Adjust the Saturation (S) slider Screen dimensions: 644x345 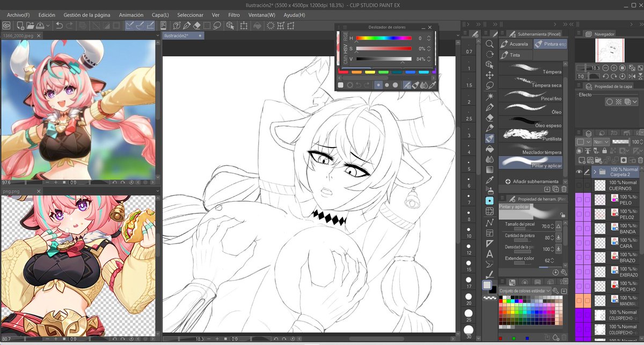coord(384,48)
